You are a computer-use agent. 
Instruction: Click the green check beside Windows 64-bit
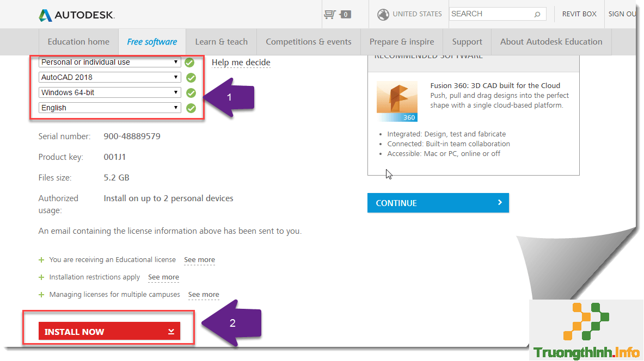pyautogui.click(x=191, y=93)
